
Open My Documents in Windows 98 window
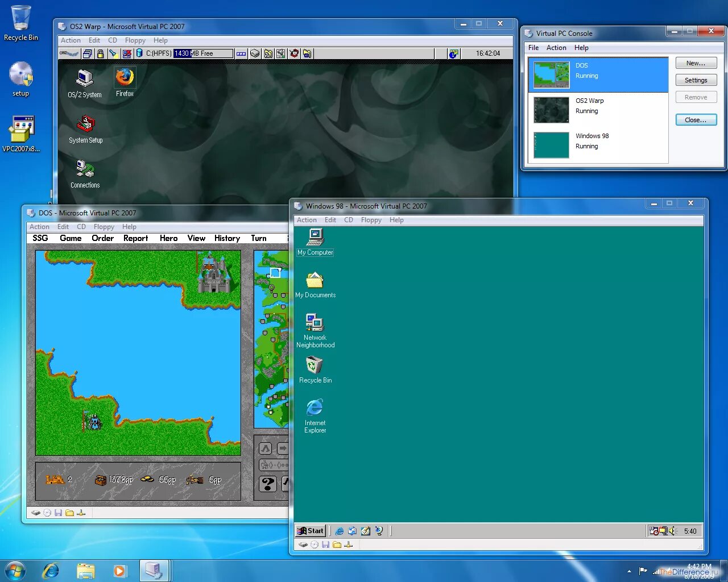pyautogui.click(x=315, y=285)
